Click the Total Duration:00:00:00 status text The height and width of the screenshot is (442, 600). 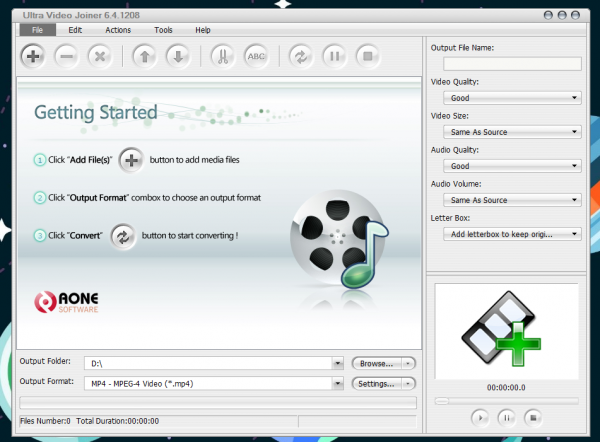(117, 421)
